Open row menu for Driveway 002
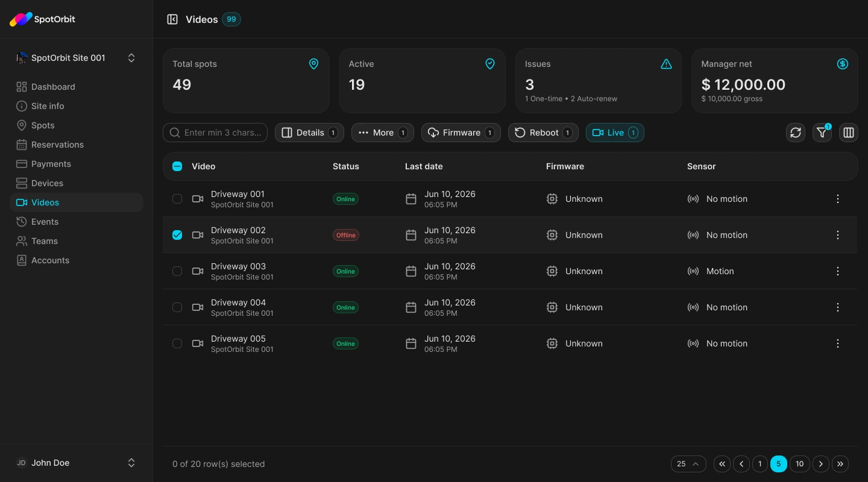This screenshot has width=868, height=482. (x=838, y=235)
